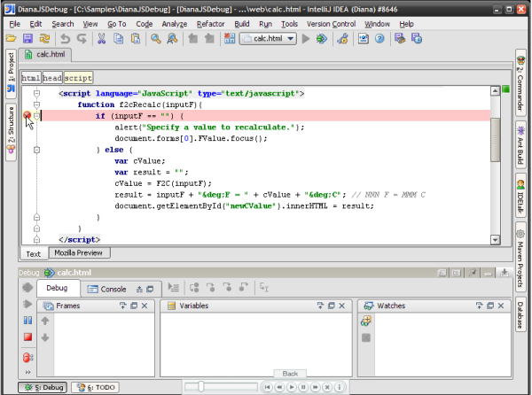The image size is (532, 395).
Task: Click the Find magnifier icon in toolbar
Action: [x=157, y=39]
